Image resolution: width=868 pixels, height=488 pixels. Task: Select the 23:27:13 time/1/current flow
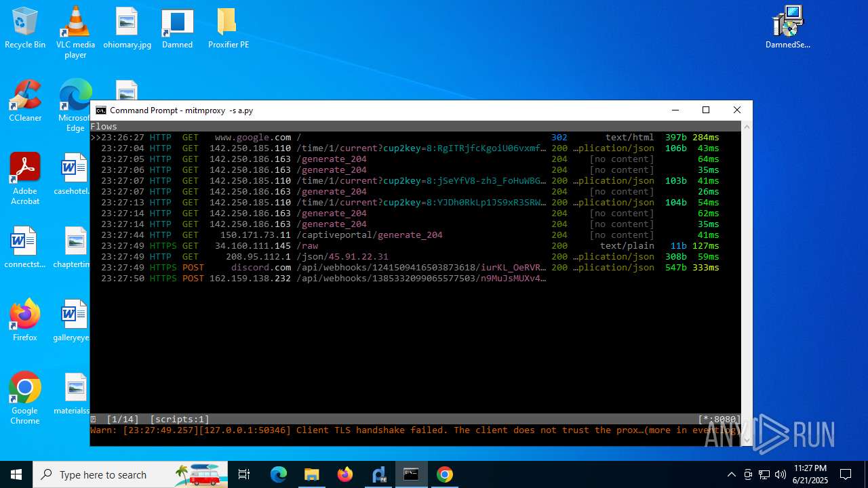(415, 203)
